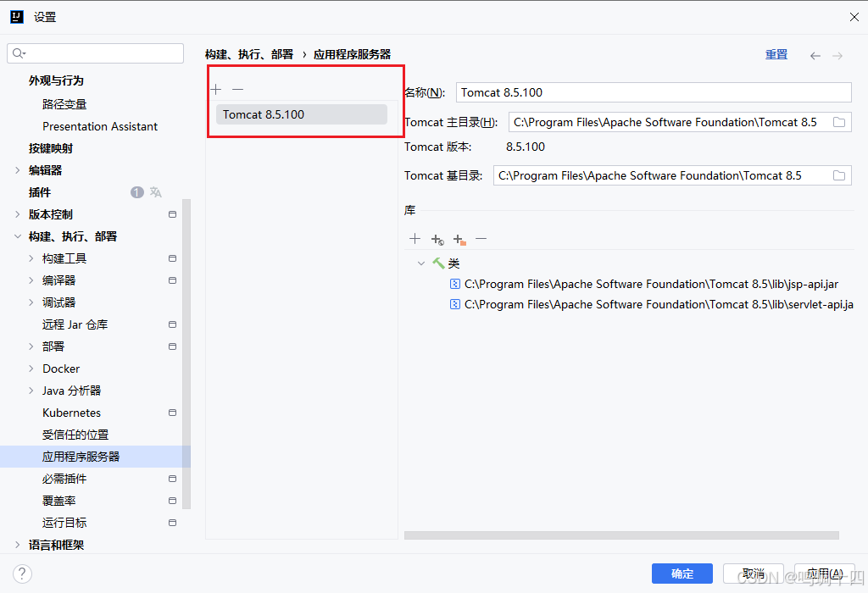
Task: Select Tomcat 8.5.100 in server list
Action: [x=302, y=114]
